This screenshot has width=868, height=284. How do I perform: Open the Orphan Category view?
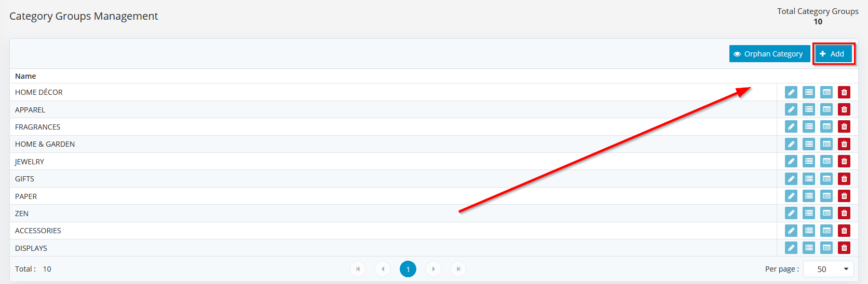tap(769, 54)
